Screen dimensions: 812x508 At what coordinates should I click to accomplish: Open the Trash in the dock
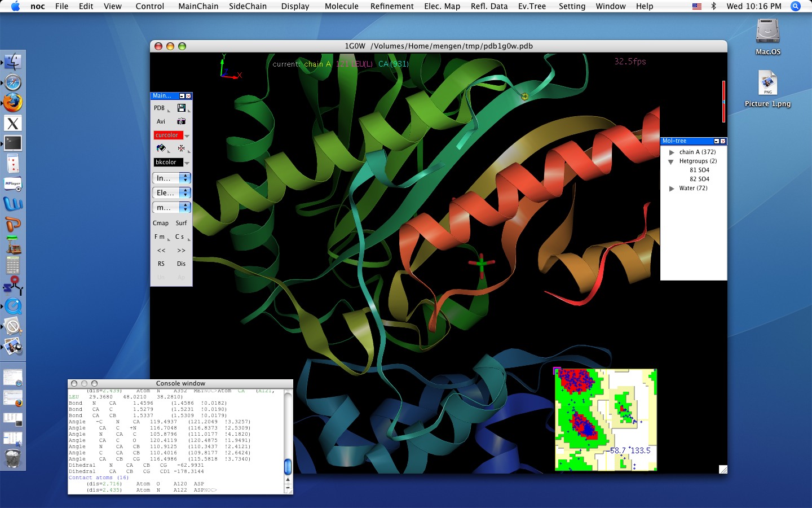pyautogui.click(x=13, y=458)
